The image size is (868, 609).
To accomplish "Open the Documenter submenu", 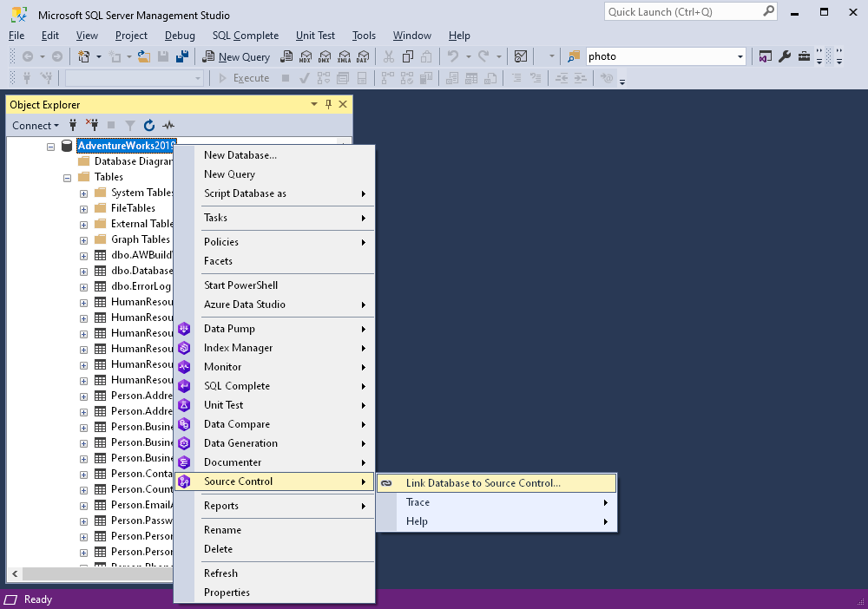I will point(274,462).
